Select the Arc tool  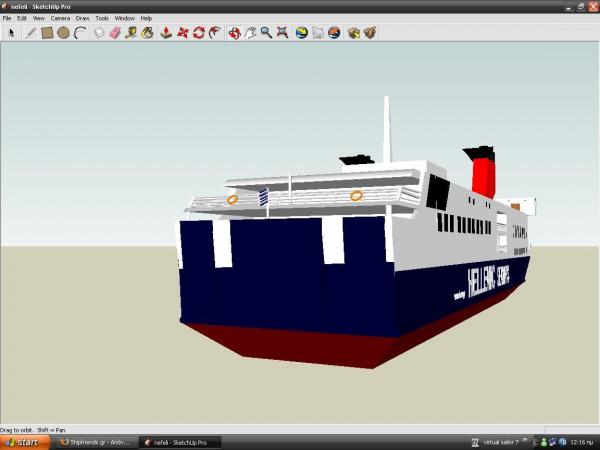pyautogui.click(x=79, y=32)
